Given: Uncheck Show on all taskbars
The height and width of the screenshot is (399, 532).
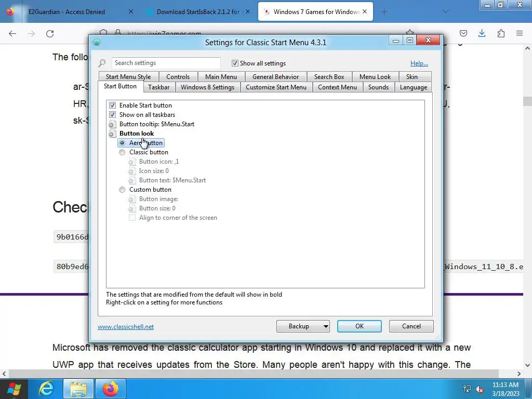Looking at the screenshot, I should pyautogui.click(x=112, y=115).
